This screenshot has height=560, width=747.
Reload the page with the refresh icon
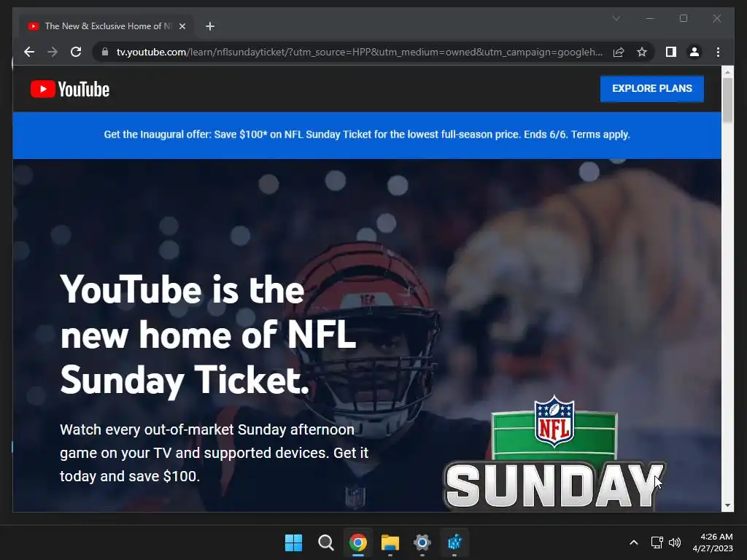76,52
